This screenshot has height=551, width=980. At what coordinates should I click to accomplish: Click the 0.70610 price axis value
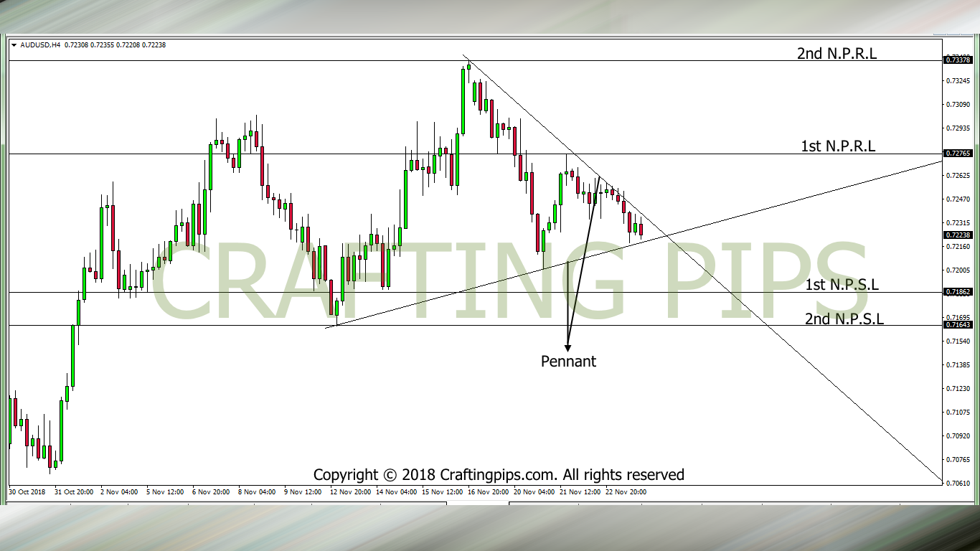959,483
